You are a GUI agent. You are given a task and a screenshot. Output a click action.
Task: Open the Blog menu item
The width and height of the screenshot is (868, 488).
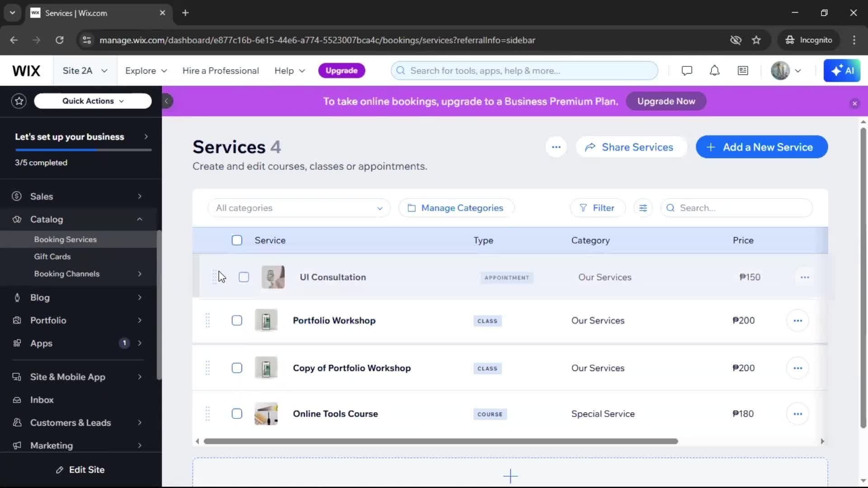[79, 297]
